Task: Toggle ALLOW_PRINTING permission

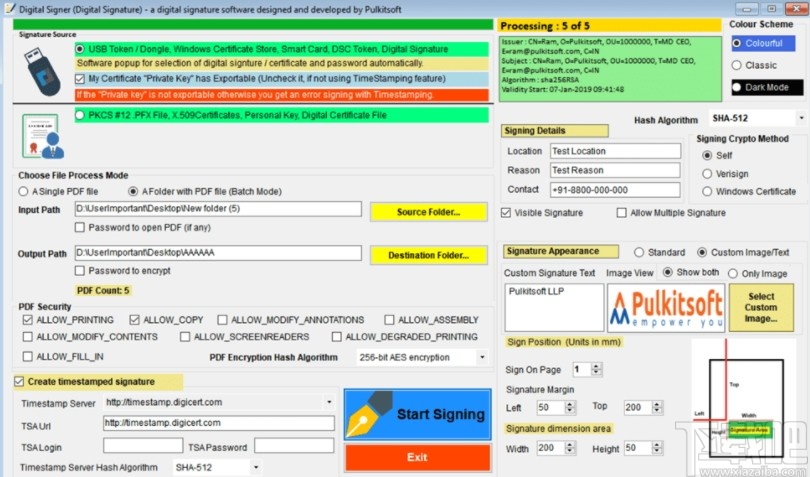Action: (x=28, y=320)
